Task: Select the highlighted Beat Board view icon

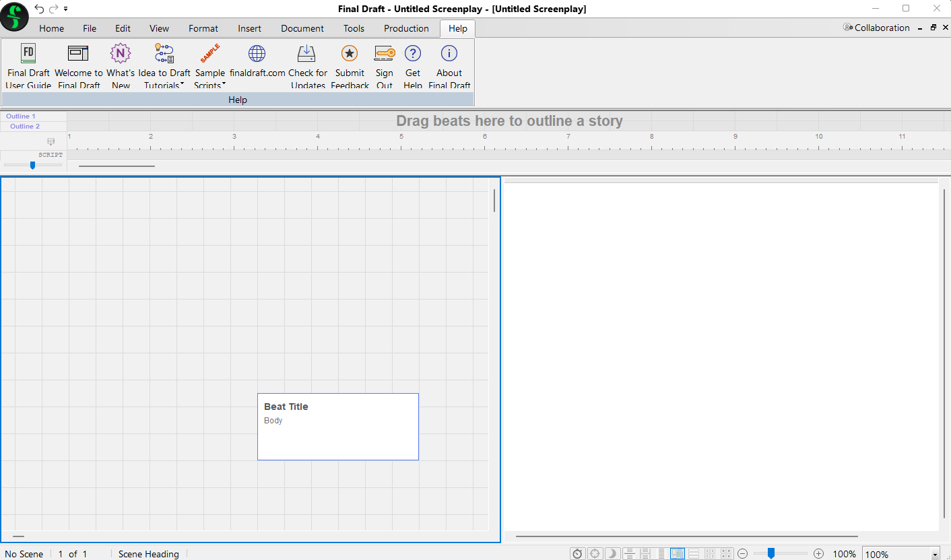Action: [x=678, y=553]
